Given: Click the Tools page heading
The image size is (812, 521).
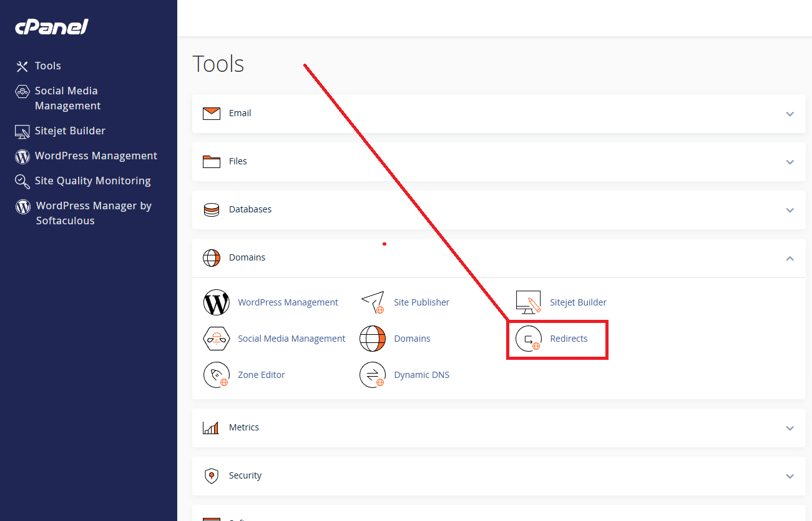Looking at the screenshot, I should coord(218,64).
